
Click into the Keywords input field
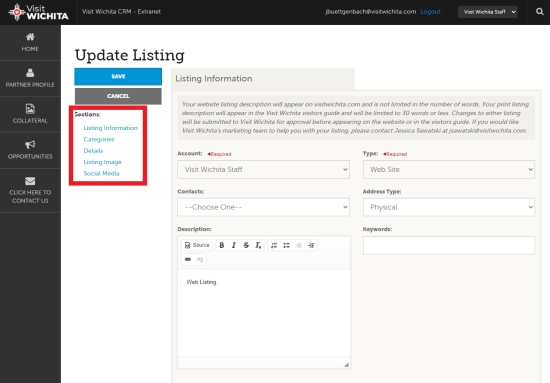449,245
